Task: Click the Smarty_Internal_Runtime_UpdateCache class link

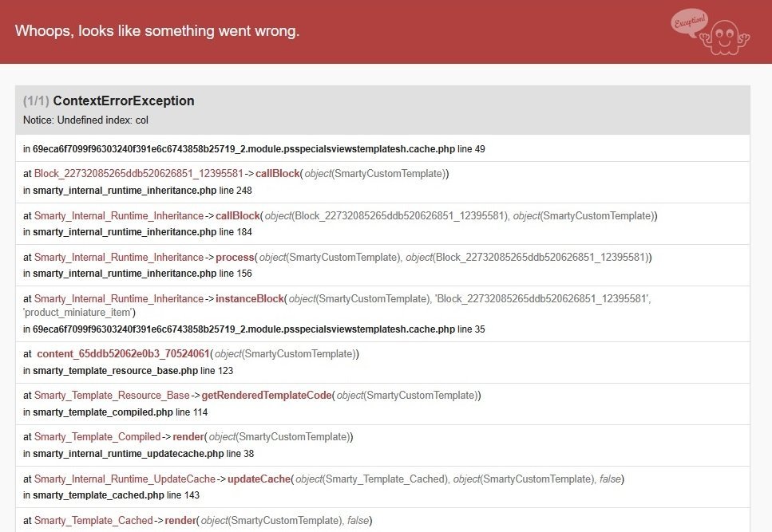Action: point(125,479)
